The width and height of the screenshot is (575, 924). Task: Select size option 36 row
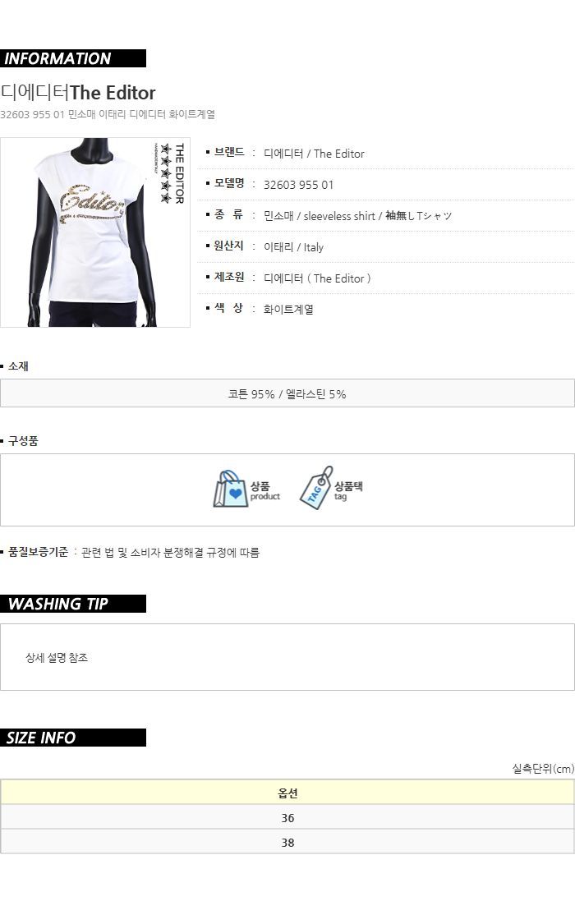tap(287, 817)
